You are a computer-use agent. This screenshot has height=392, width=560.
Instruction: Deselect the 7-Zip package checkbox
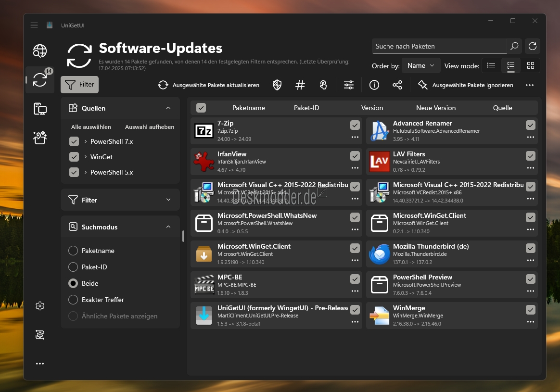[x=355, y=125]
